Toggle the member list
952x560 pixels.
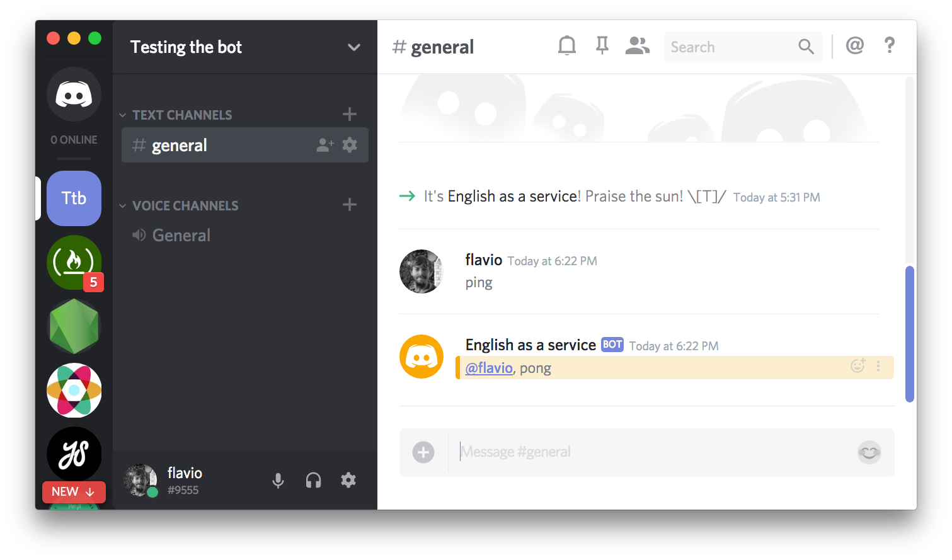(637, 45)
